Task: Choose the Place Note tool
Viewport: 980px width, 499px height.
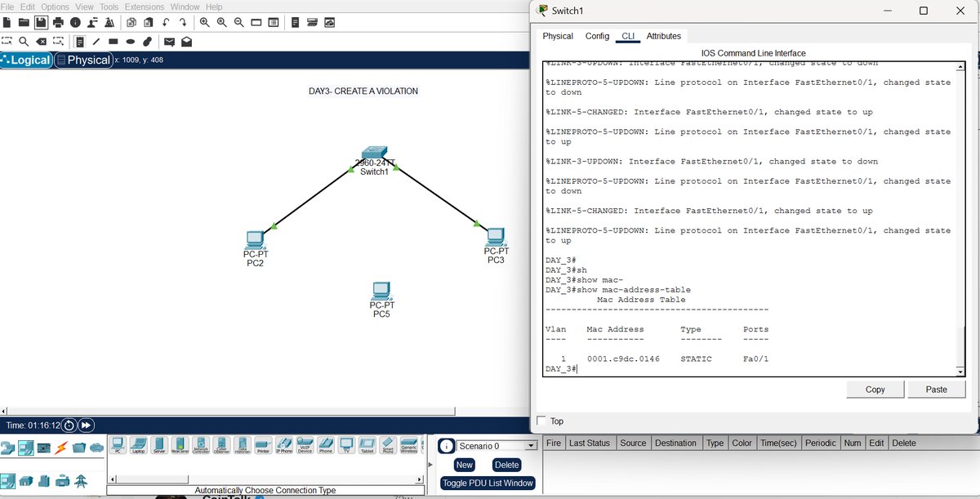Action: click(x=79, y=41)
